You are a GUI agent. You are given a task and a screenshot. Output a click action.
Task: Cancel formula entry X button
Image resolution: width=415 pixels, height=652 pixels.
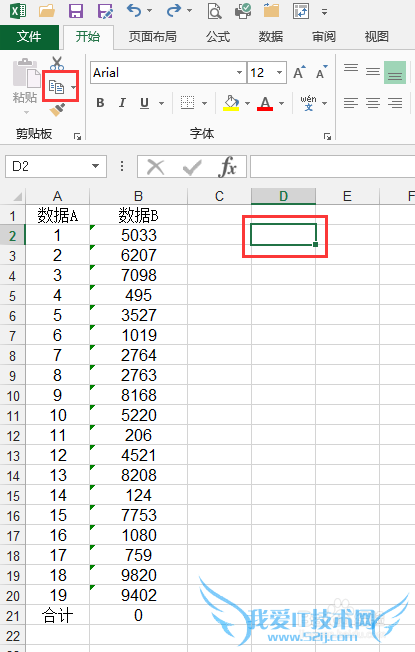pyautogui.click(x=156, y=167)
